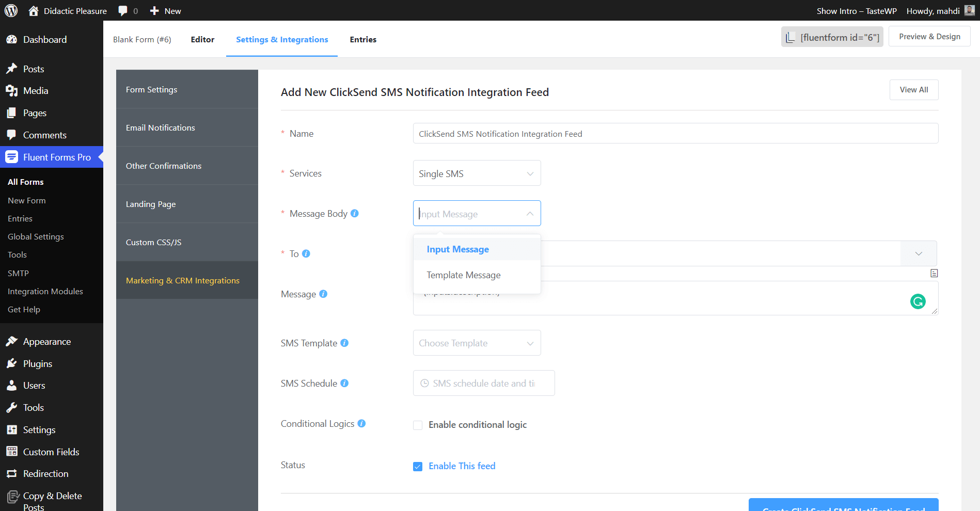Click the Grammarly icon in message box

click(x=918, y=301)
